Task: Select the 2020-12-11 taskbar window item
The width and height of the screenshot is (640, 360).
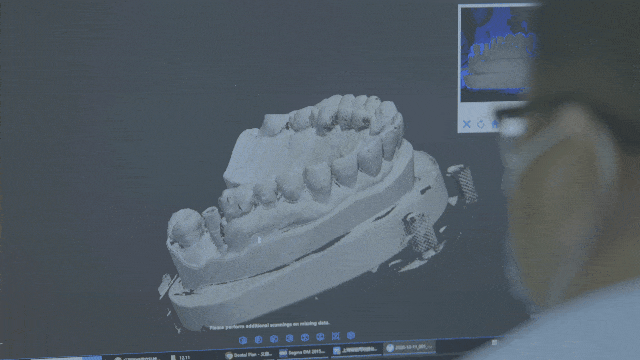Action: (x=409, y=347)
